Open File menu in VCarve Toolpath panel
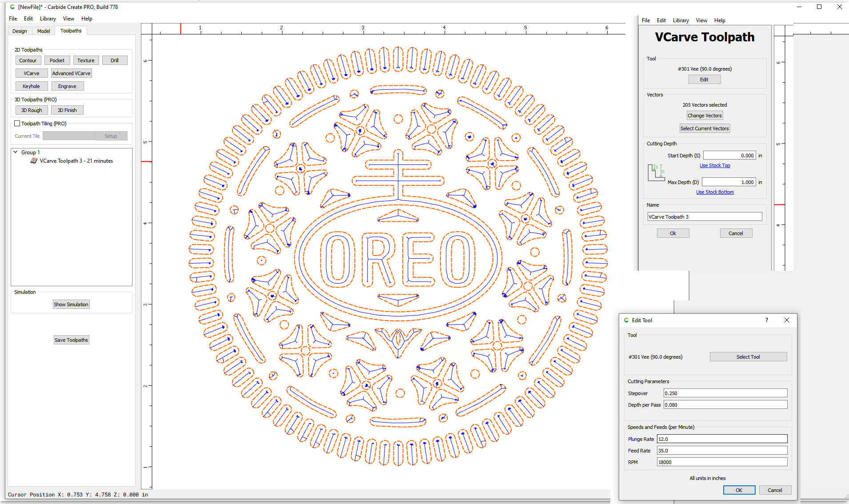Screen dimensions: 849x504 click(646, 20)
